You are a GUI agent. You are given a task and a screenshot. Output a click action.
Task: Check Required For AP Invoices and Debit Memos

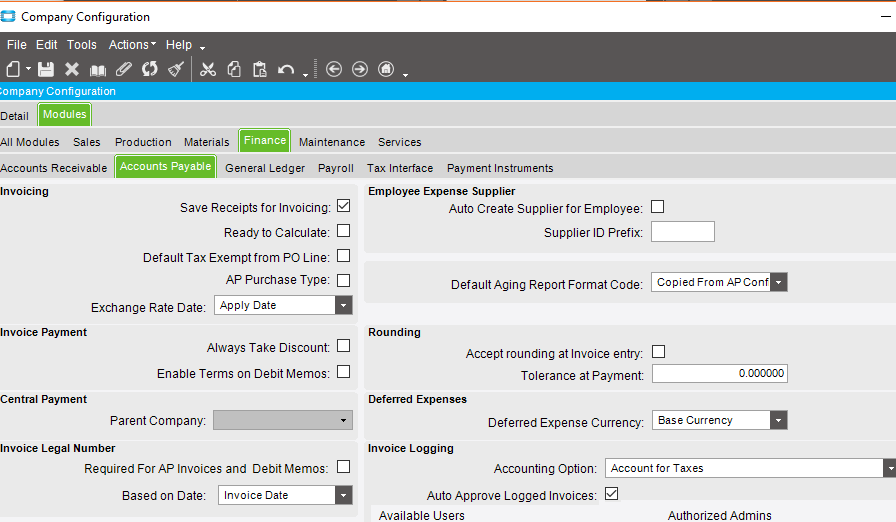coord(343,467)
